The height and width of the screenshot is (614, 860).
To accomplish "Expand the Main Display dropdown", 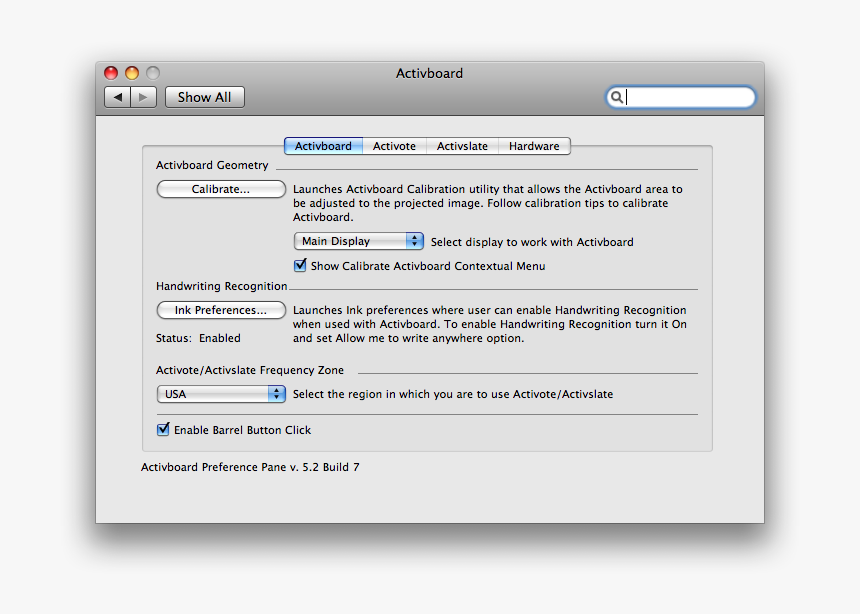I will (x=359, y=241).
